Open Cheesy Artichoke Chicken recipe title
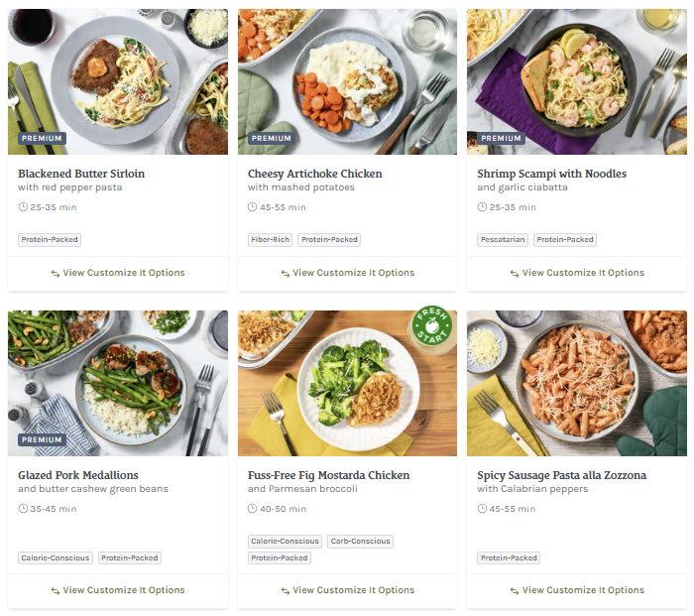The height and width of the screenshot is (616, 694). [314, 174]
